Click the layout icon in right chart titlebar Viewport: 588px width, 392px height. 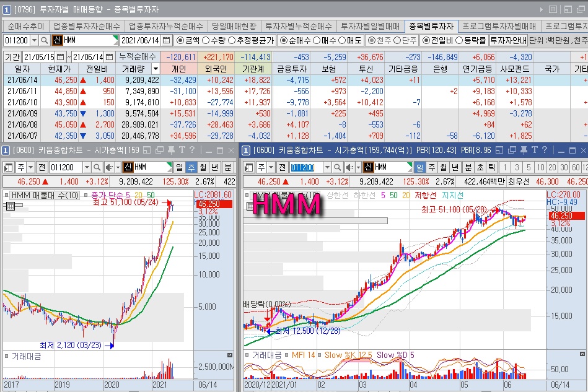coord(499,150)
